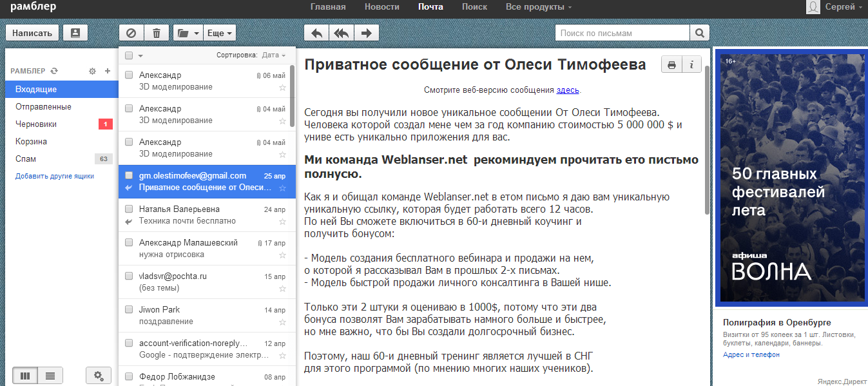The width and height of the screenshot is (868, 386).
Task: Click the Reply arrow icon
Action: coord(316,33)
